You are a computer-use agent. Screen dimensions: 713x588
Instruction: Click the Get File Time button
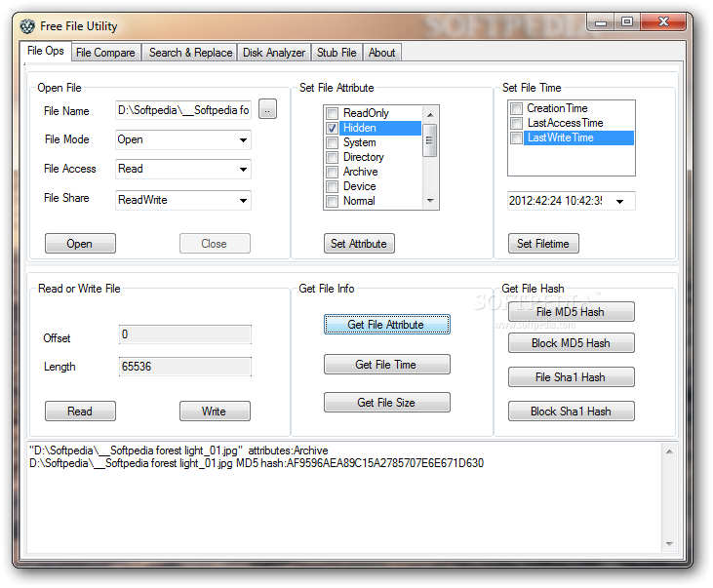386,365
